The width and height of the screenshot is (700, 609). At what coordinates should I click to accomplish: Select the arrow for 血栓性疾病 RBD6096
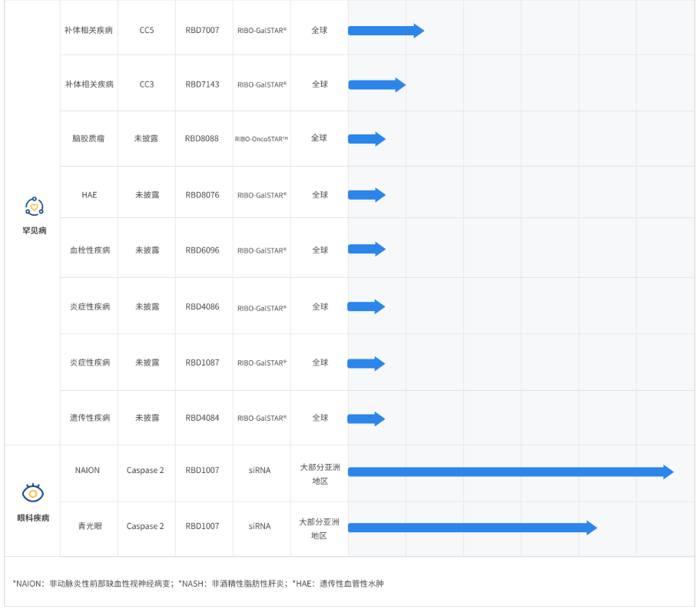(367, 249)
